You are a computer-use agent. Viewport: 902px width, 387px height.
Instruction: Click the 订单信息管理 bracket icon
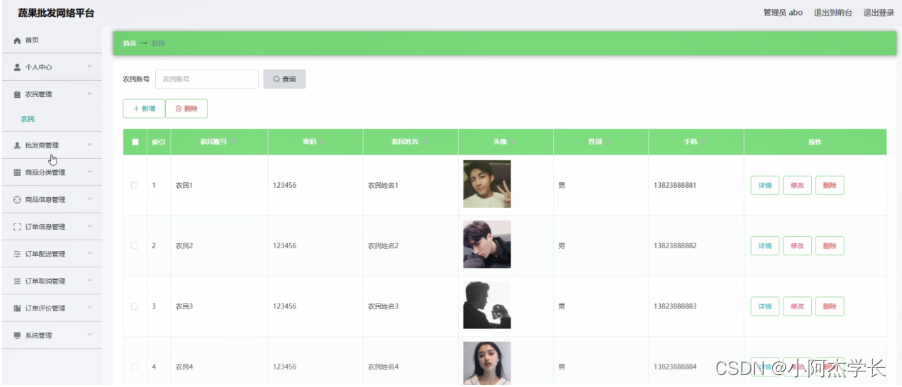(17, 227)
